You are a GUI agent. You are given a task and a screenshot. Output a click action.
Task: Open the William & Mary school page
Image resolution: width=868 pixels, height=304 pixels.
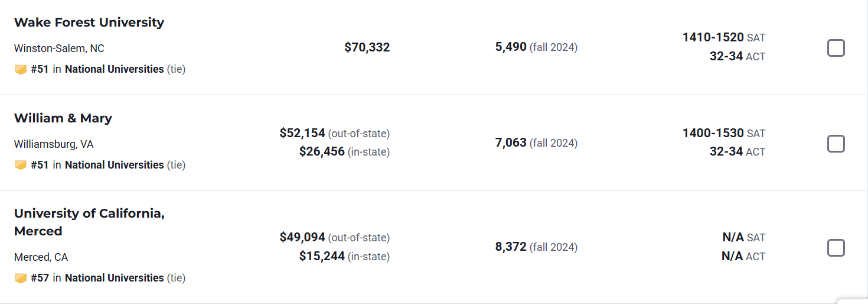[63, 118]
